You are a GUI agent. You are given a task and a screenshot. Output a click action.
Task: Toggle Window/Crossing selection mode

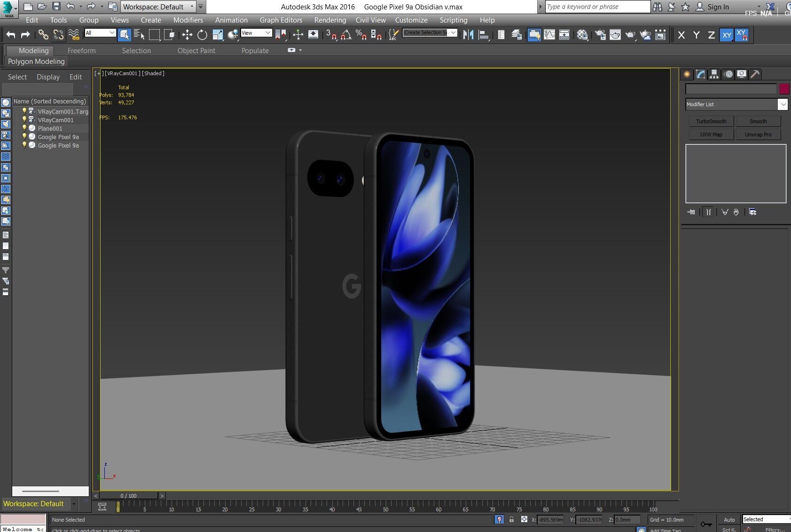click(x=169, y=35)
